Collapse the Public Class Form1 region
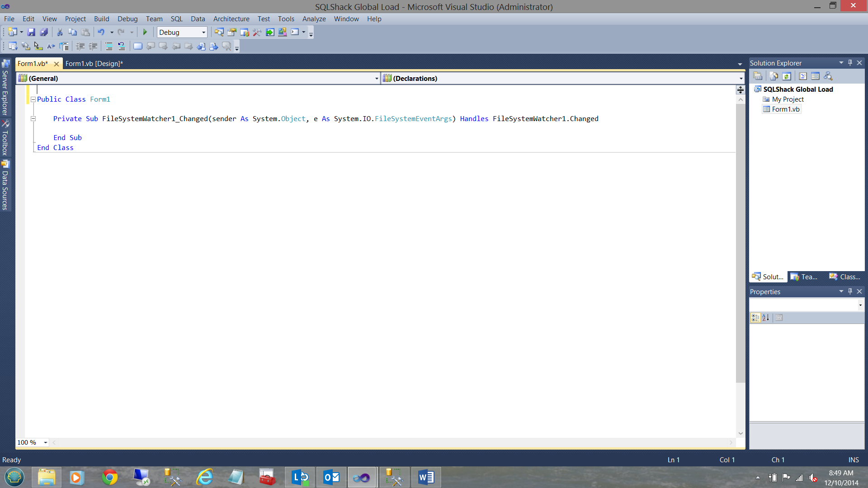The height and width of the screenshot is (488, 868). coord(33,99)
